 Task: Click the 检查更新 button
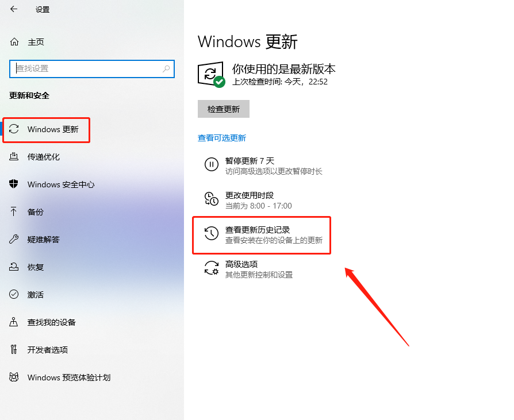point(224,109)
